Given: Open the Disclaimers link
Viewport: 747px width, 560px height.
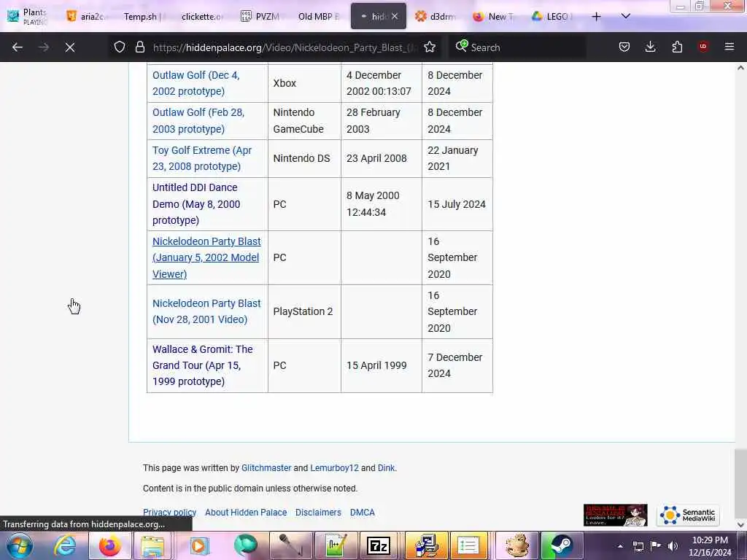Looking at the screenshot, I should click(318, 513).
